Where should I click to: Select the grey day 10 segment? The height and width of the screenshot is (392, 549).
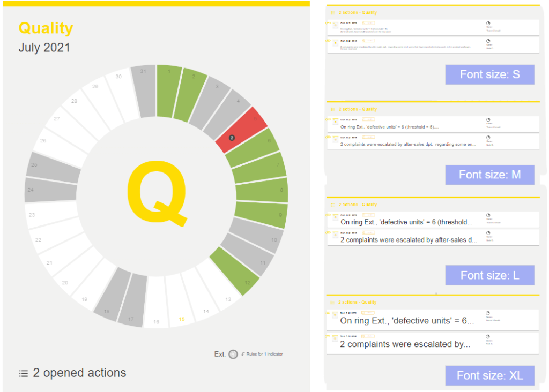point(256,235)
